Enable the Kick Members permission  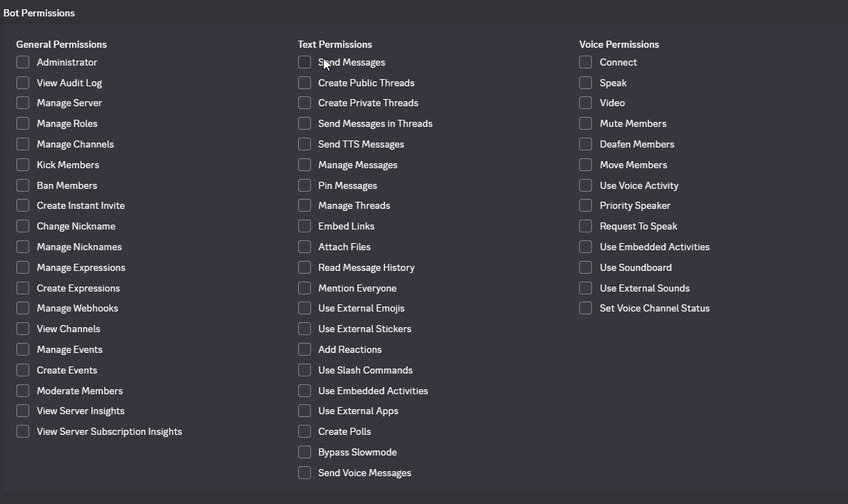pyautogui.click(x=23, y=165)
